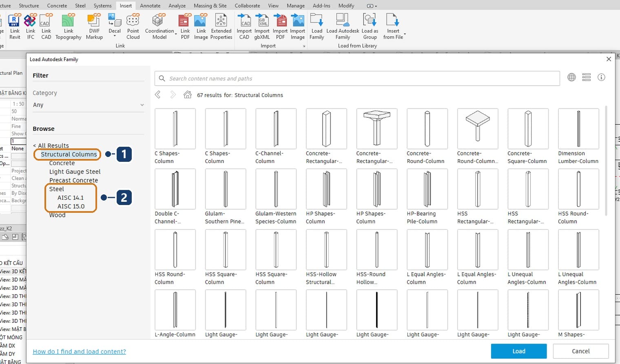Image resolution: width=620 pixels, height=364 pixels.
Task: Click the Link Image icon
Action: (x=201, y=26)
